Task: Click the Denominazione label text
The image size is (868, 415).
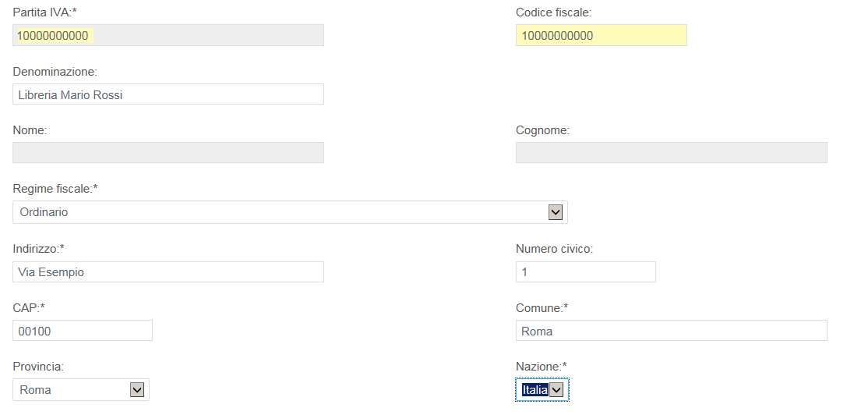Action: pyautogui.click(x=55, y=72)
